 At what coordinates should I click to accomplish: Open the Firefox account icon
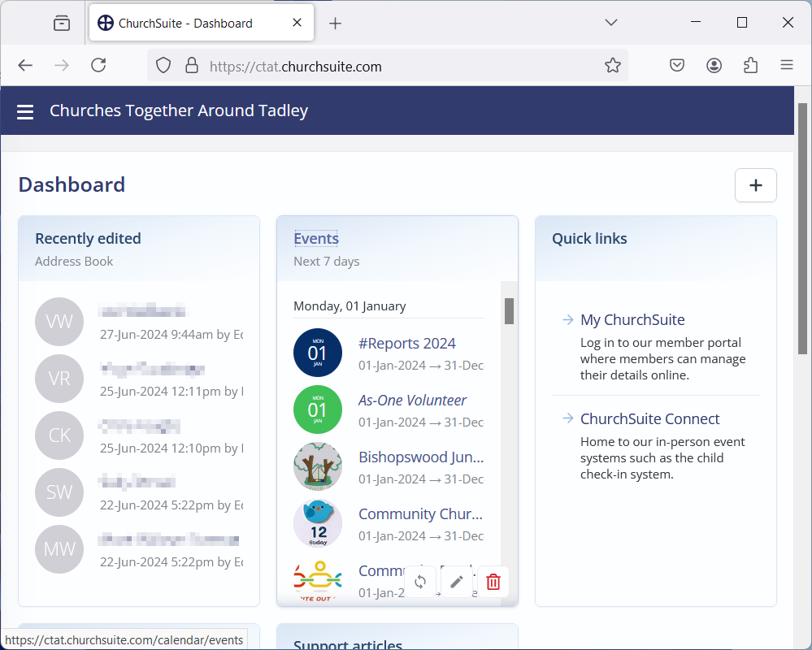(714, 65)
